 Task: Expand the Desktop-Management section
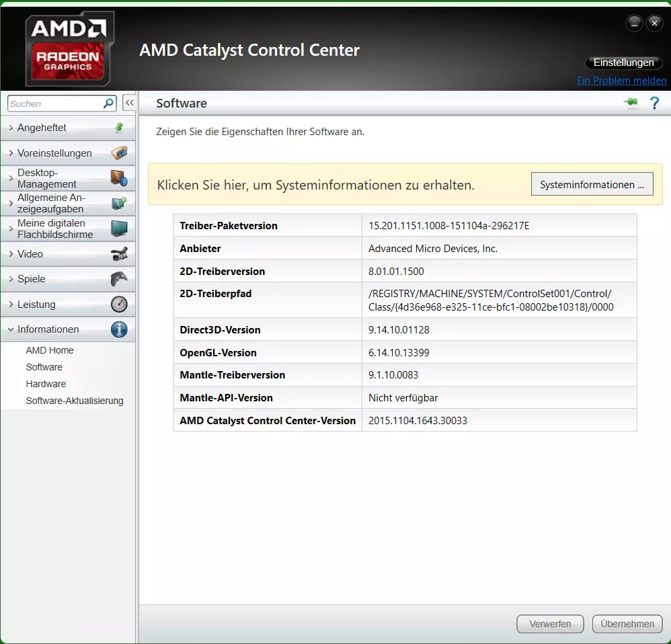(x=68, y=178)
